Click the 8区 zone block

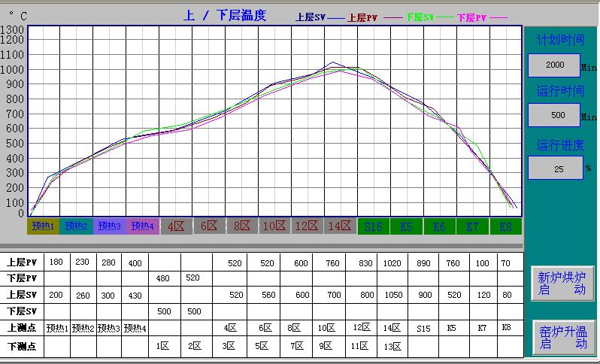tap(241, 226)
